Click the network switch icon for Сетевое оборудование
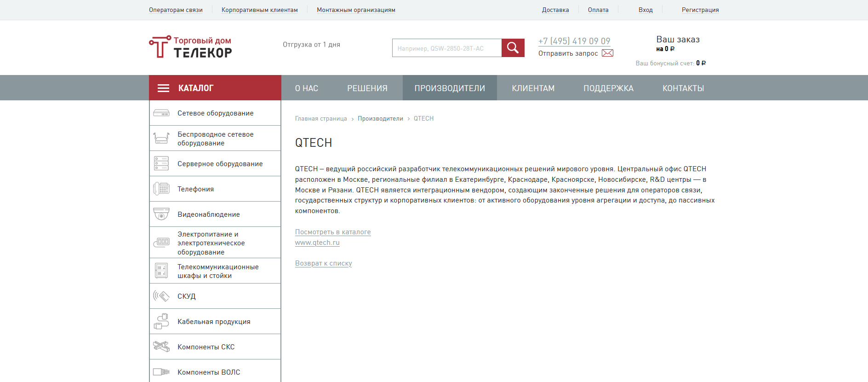The image size is (868, 382). point(161,113)
